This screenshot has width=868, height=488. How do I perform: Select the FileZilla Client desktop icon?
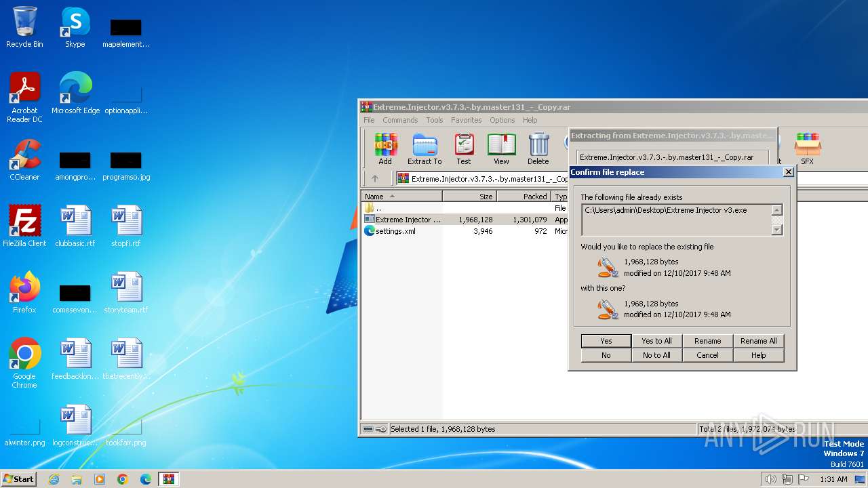[24, 226]
